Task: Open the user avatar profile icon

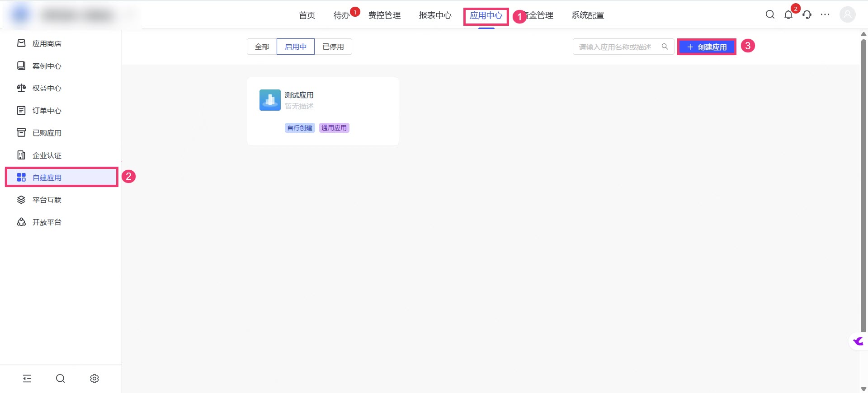Action: [847, 15]
